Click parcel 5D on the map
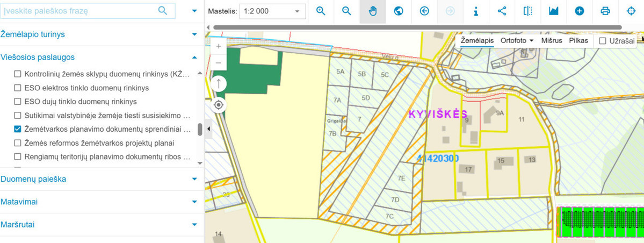 366,98
